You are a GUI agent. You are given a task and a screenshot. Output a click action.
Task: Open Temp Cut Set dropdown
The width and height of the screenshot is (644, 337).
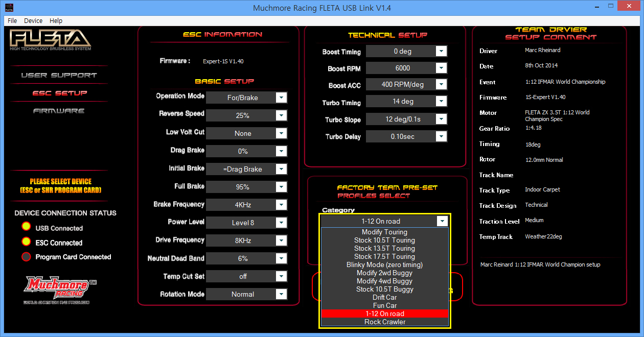point(281,276)
